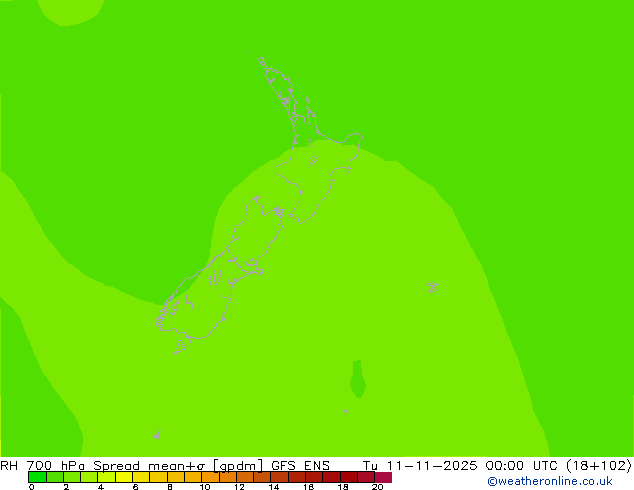Click the '00:00 UTC' time text
Screen dimensions: 634x490
(524, 465)
